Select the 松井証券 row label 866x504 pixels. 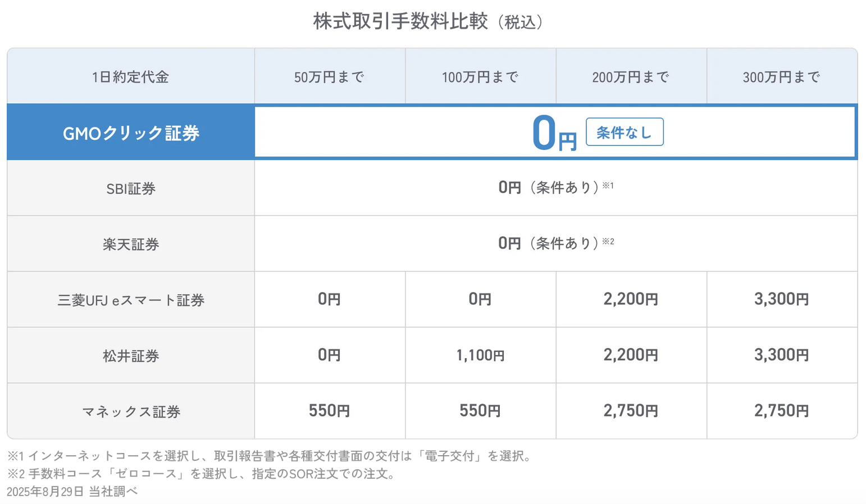pos(131,356)
